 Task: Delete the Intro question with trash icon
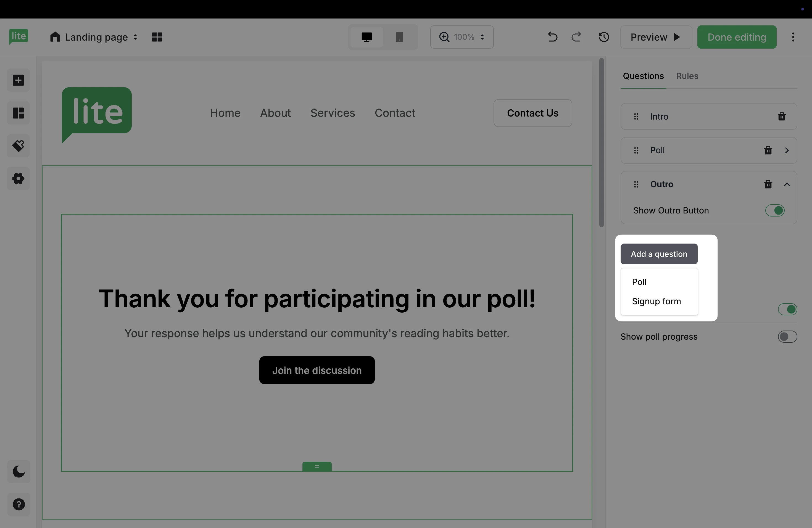click(781, 117)
